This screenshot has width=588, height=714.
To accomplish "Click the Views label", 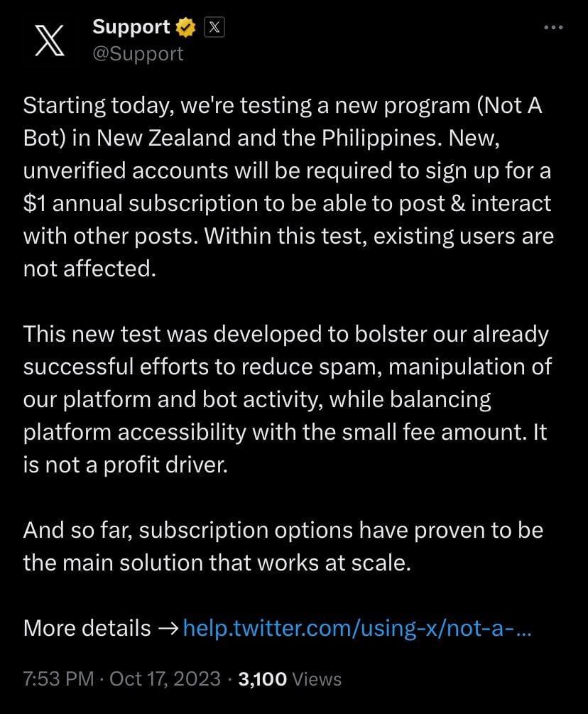I will pyautogui.click(x=317, y=679).
